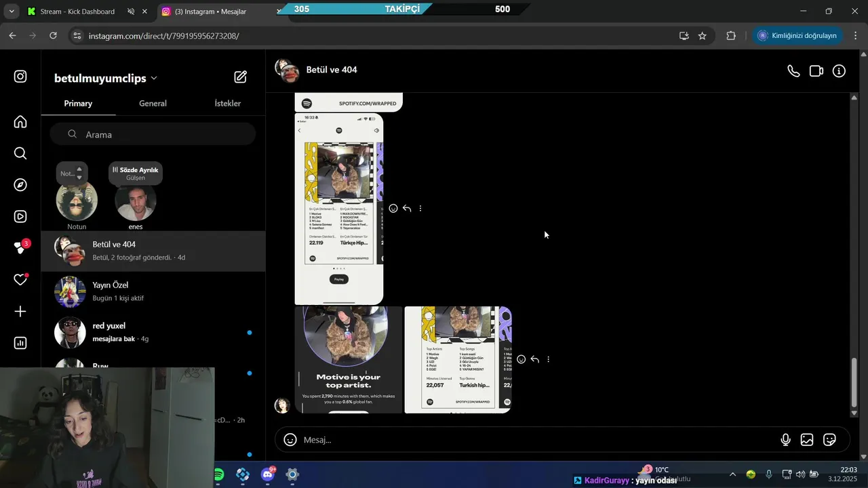The width and height of the screenshot is (868, 488).
Task: Bookmark this page with star icon
Action: tap(703, 36)
